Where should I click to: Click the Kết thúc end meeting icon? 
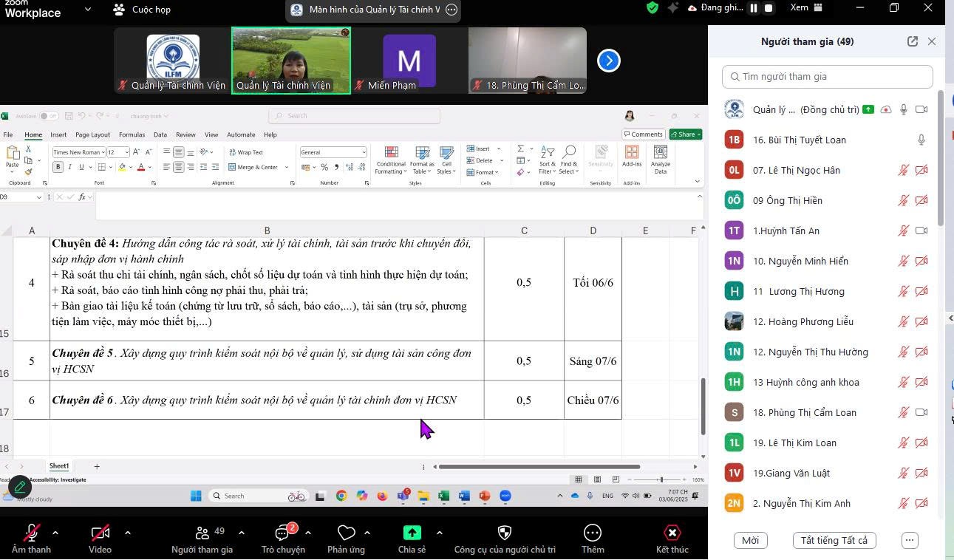click(672, 533)
